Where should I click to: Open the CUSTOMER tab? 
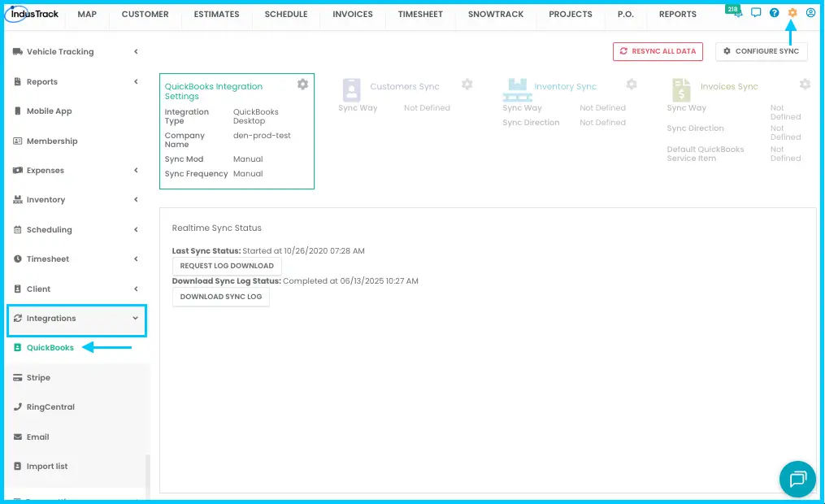(145, 14)
